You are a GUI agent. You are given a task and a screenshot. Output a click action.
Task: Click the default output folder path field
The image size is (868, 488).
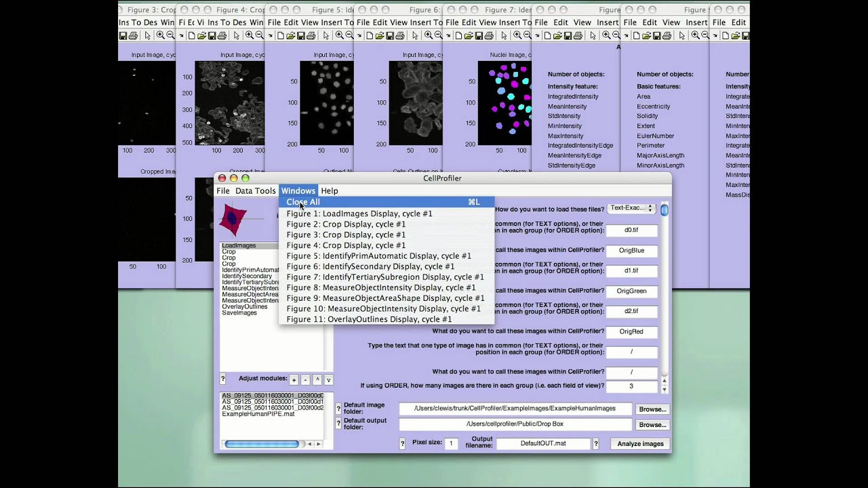(515, 424)
